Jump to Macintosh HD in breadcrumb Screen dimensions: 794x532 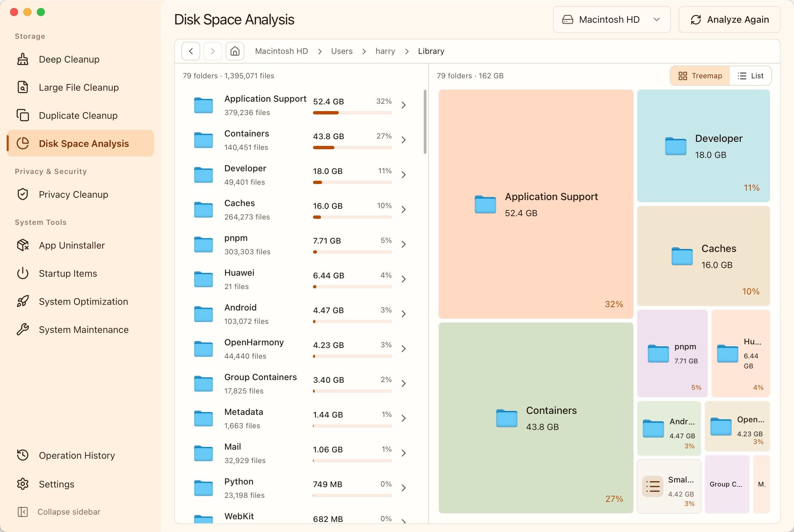pos(282,51)
